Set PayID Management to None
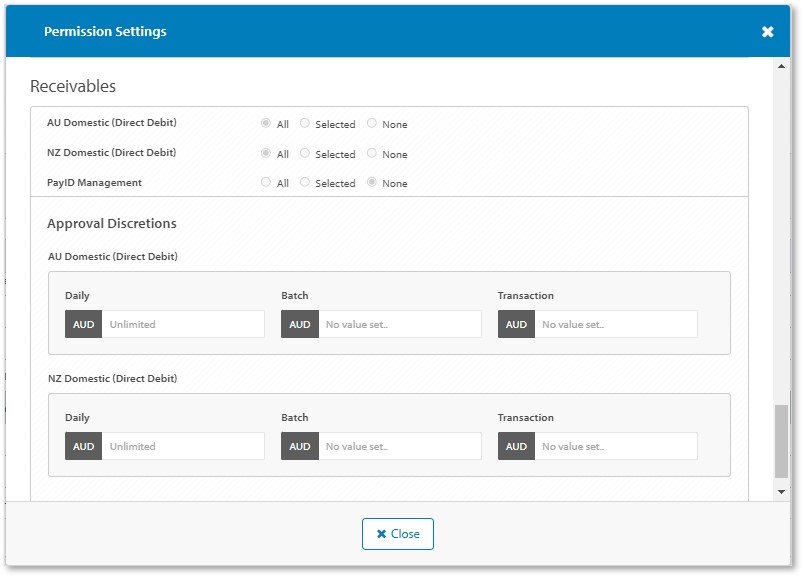This screenshot has width=803, height=577. 372,183
